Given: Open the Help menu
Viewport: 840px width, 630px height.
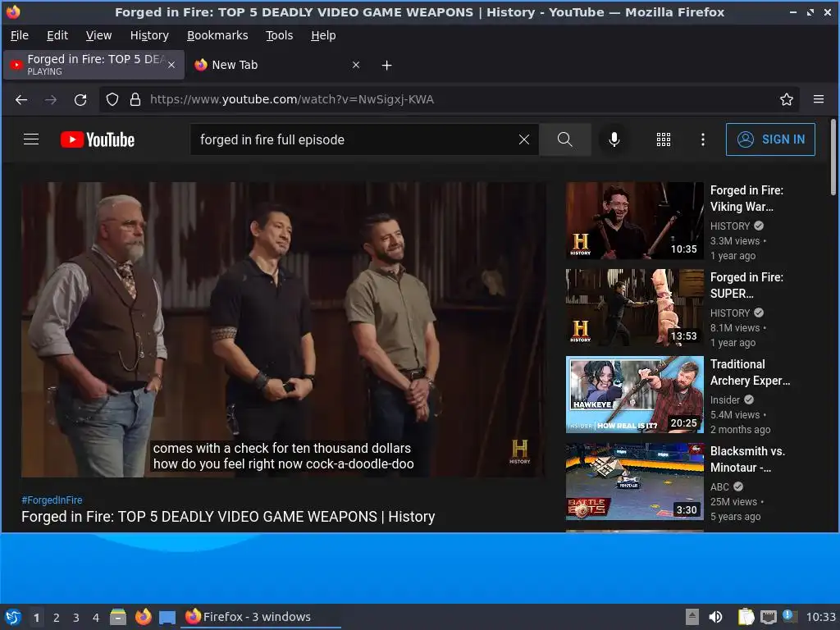Looking at the screenshot, I should coord(323,35).
